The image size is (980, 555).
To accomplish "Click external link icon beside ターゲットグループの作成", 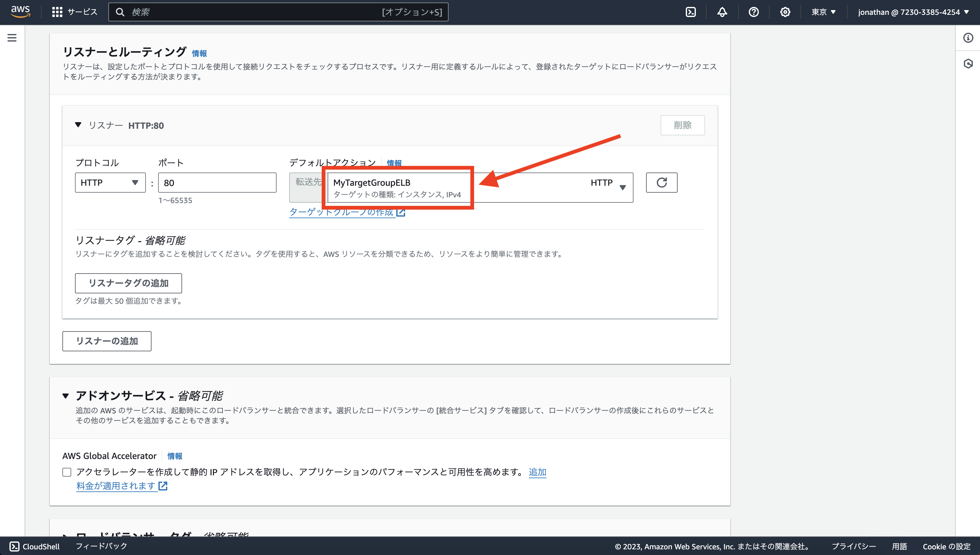I will click(x=401, y=212).
